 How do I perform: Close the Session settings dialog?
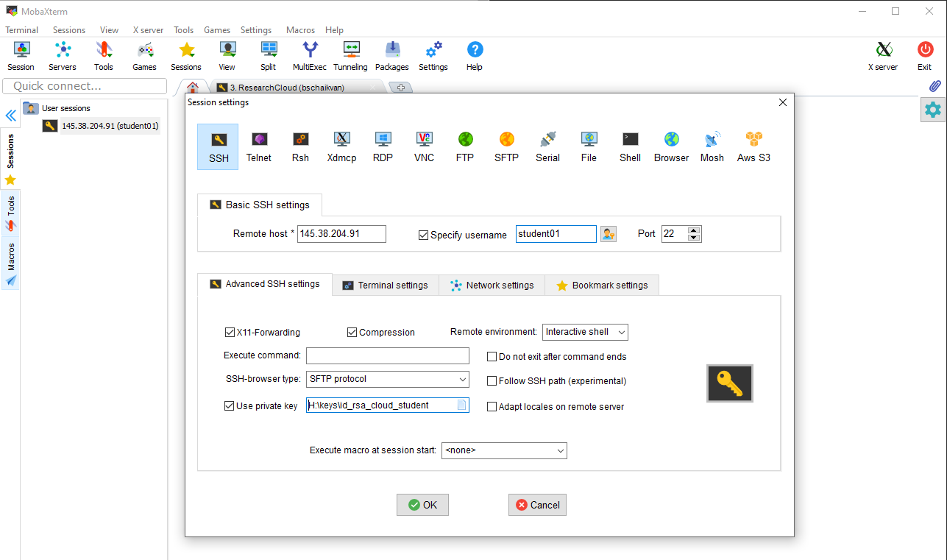pos(783,102)
